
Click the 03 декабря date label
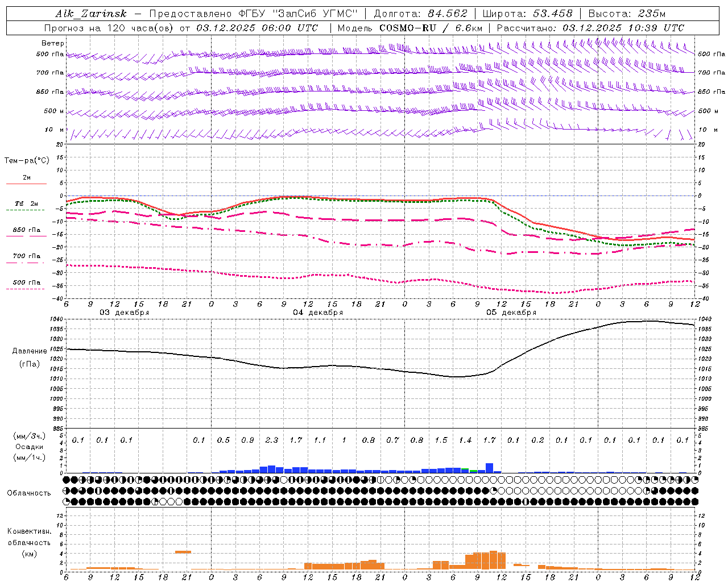pos(125,312)
